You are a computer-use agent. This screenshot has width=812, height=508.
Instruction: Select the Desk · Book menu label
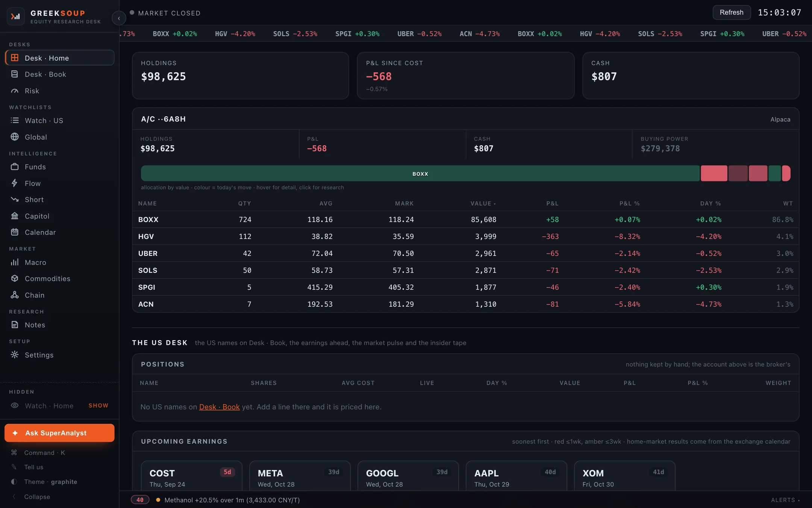(x=45, y=75)
